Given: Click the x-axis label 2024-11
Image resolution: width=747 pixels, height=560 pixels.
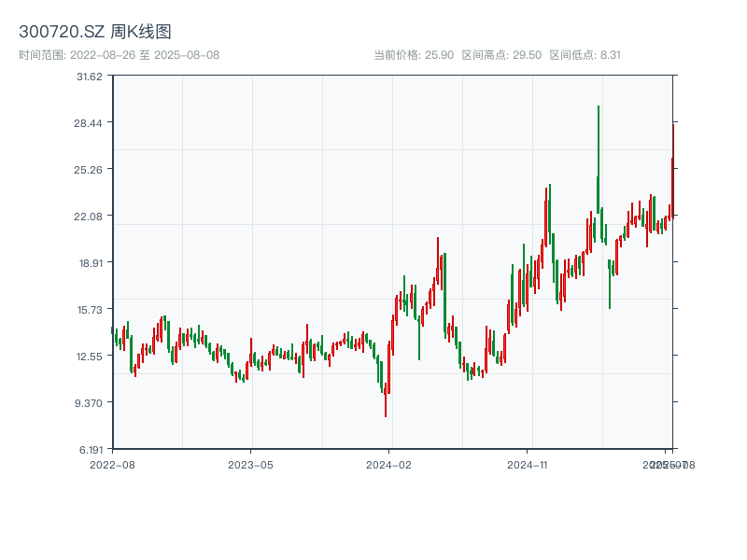Looking at the screenshot, I should pyautogui.click(x=528, y=465).
